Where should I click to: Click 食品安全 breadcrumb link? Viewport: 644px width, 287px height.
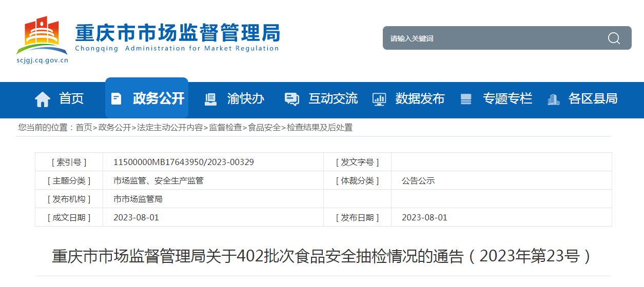pos(264,128)
